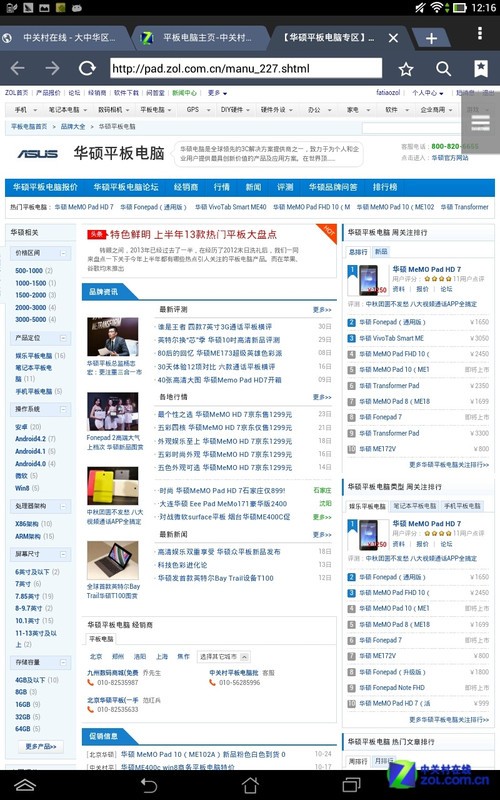
Task: Open 华硕平板电脑报价 nav item
Action: point(45,187)
